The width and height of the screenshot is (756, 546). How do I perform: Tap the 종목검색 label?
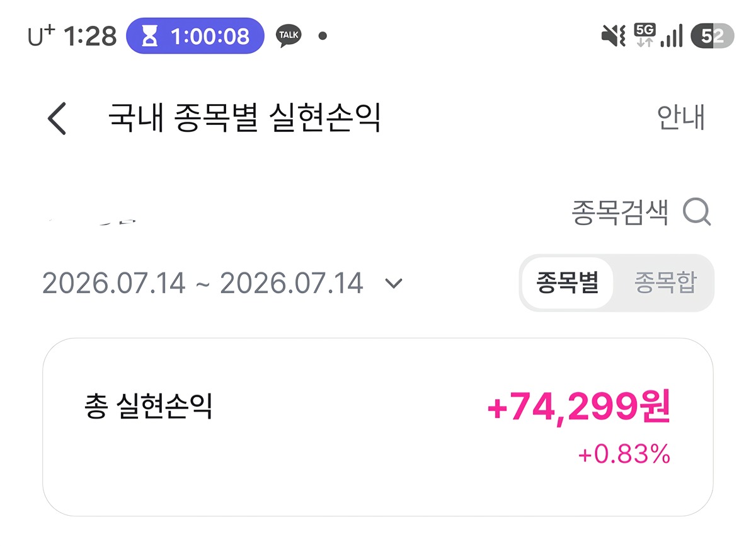pyautogui.click(x=620, y=212)
